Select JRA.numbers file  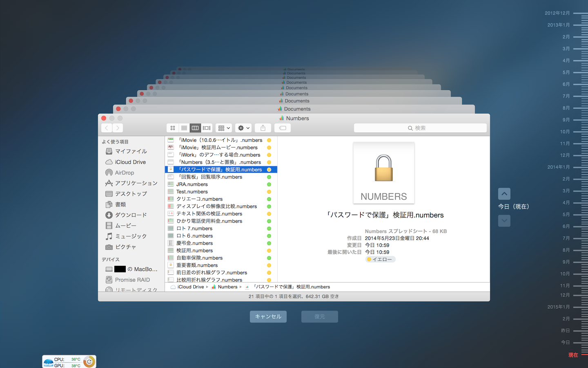[221, 184]
